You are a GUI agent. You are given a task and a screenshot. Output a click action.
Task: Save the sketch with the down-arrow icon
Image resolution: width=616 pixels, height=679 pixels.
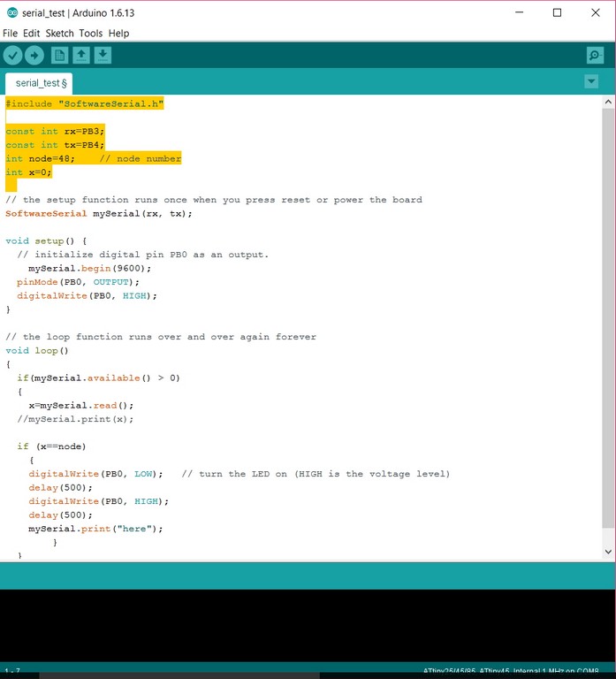click(x=103, y=56)
